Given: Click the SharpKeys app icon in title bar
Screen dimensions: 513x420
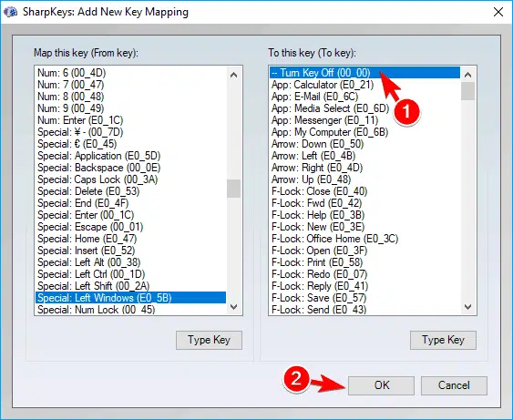Looking at the screenshot, I should 10,12.
